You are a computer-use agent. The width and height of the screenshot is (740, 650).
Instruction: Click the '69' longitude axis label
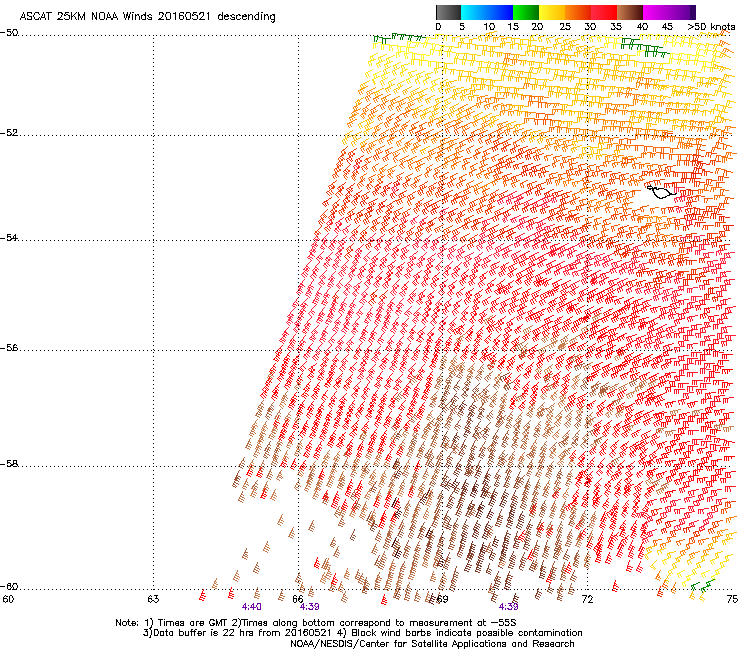[442, 599]
